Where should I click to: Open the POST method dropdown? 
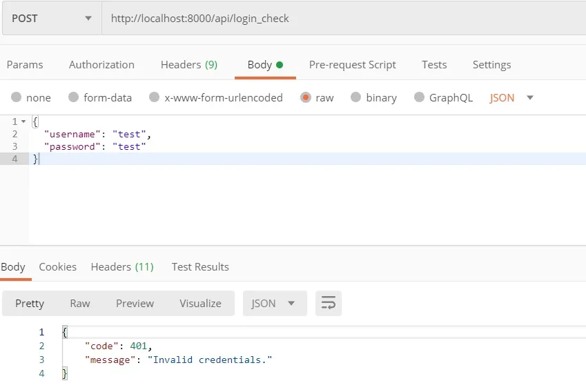tap(52, 19)
